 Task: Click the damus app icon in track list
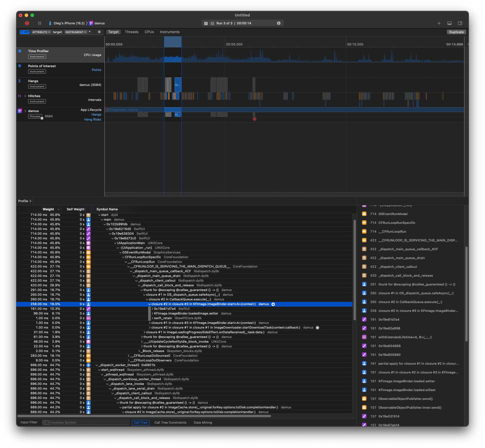click(20, 111)
